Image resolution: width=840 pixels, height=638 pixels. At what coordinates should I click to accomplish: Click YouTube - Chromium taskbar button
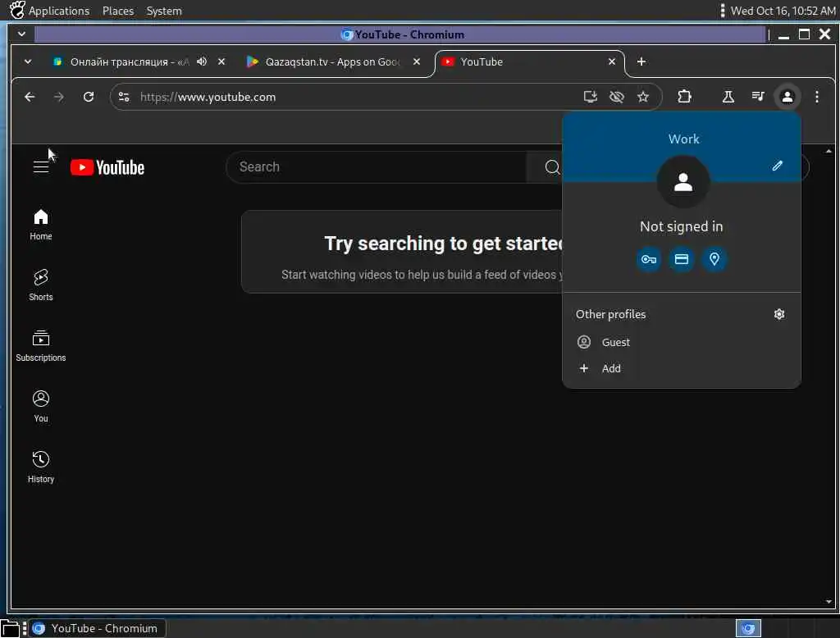click(x=97, y=628)
